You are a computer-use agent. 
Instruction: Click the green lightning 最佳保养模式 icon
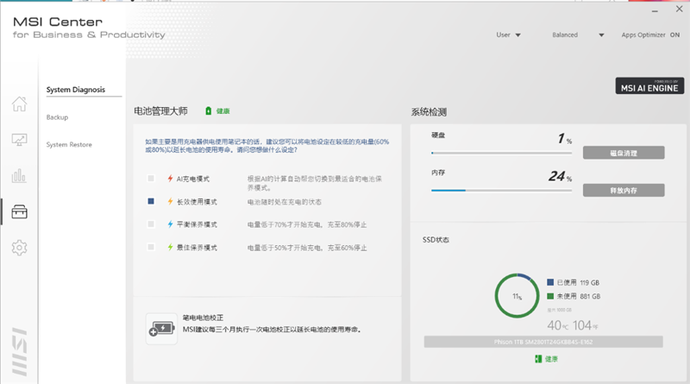tap(170, 247)
